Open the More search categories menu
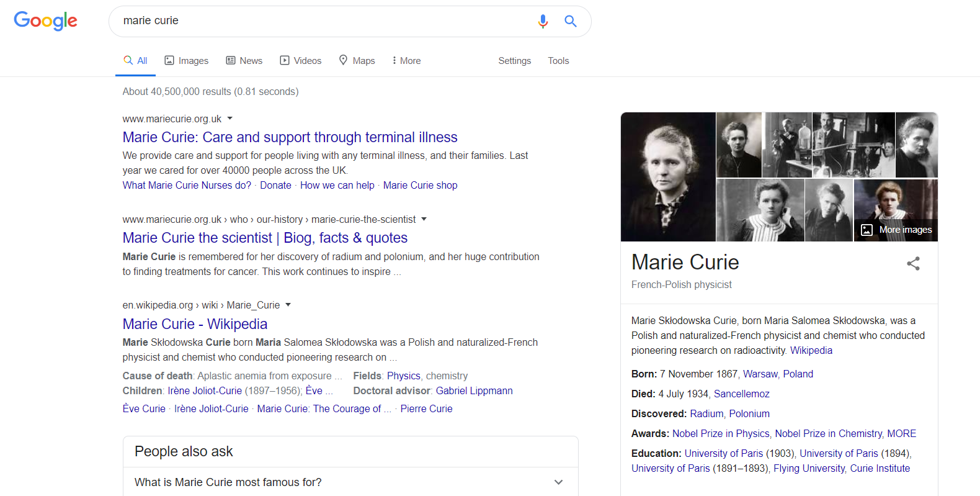 406,60
